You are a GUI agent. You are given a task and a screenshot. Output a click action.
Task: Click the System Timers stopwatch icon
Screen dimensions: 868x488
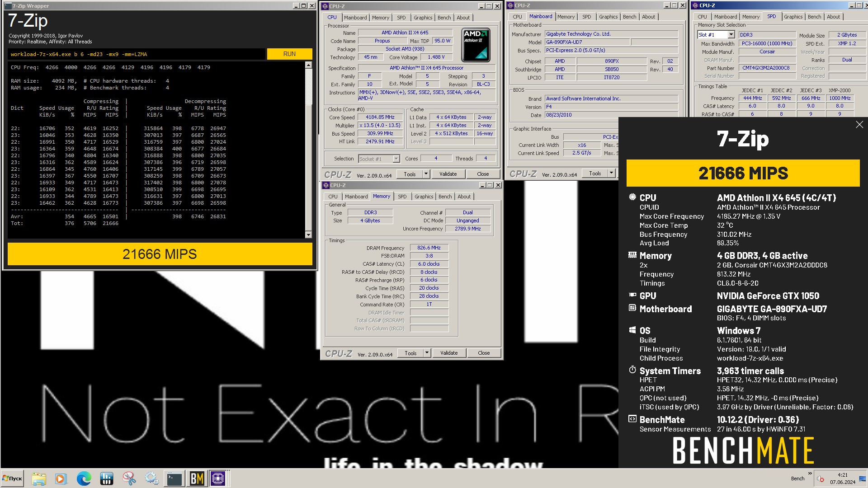pos(632,370)
